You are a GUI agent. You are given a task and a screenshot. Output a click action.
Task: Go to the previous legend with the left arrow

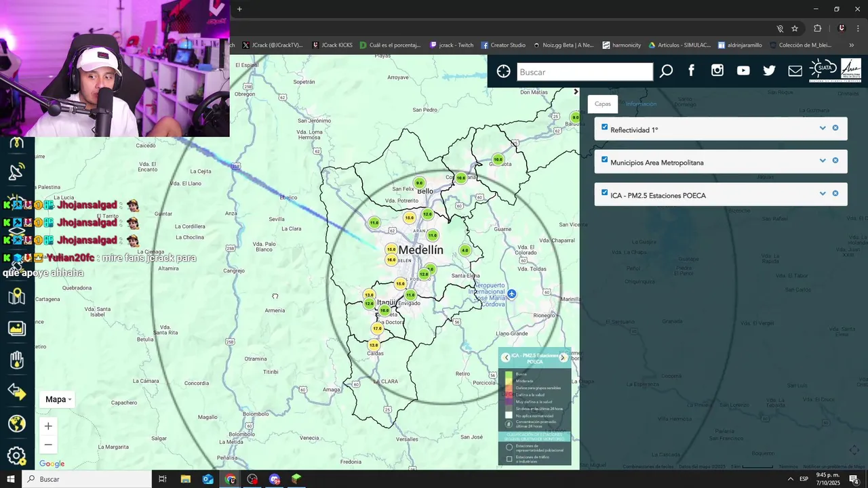[506, 358]
